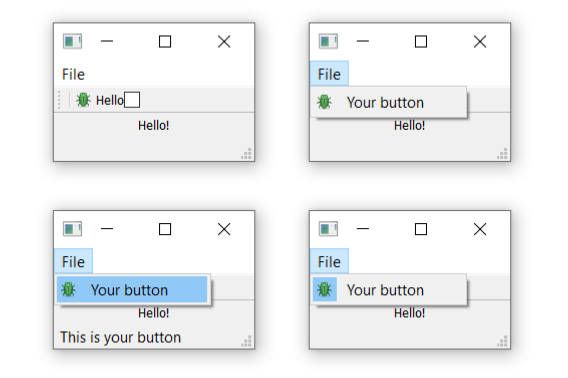
Task: Choose Your button in the top-right window's File menu
Action: pyautogui.click(x=389, y=103)
